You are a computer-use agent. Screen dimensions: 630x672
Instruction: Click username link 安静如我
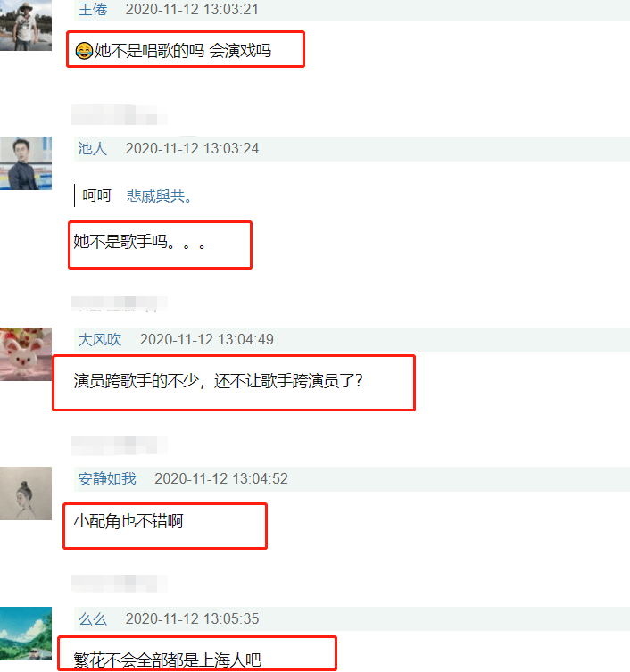tap(107, 478)
